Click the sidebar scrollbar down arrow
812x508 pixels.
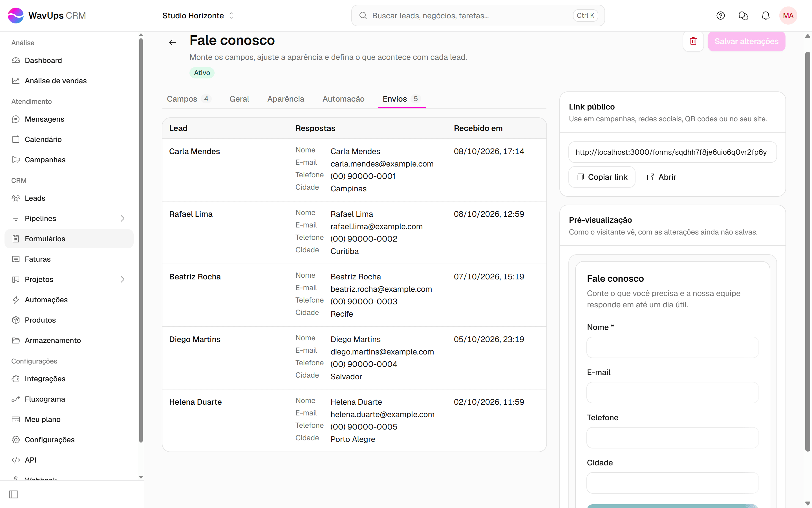coord(141,477)
